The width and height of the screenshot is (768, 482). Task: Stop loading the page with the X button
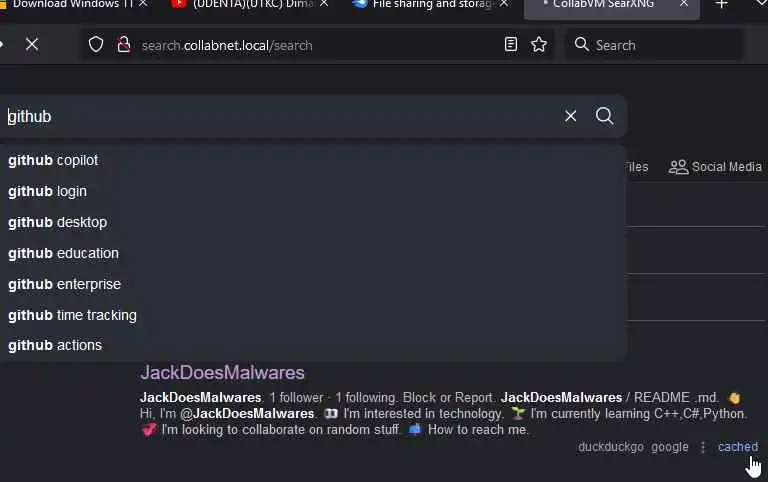point(32,45)
